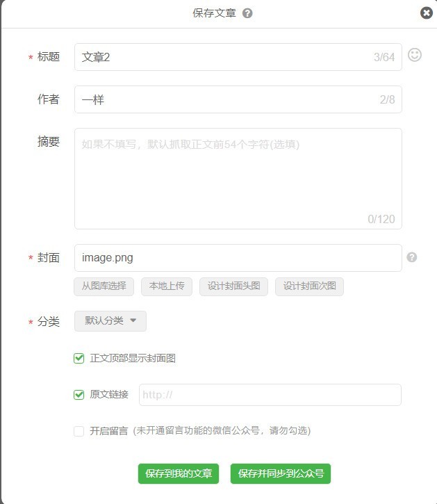Click the 开启留言 label text
The width and height of the screenshot is (437, 504).
[x=109, y=431]
